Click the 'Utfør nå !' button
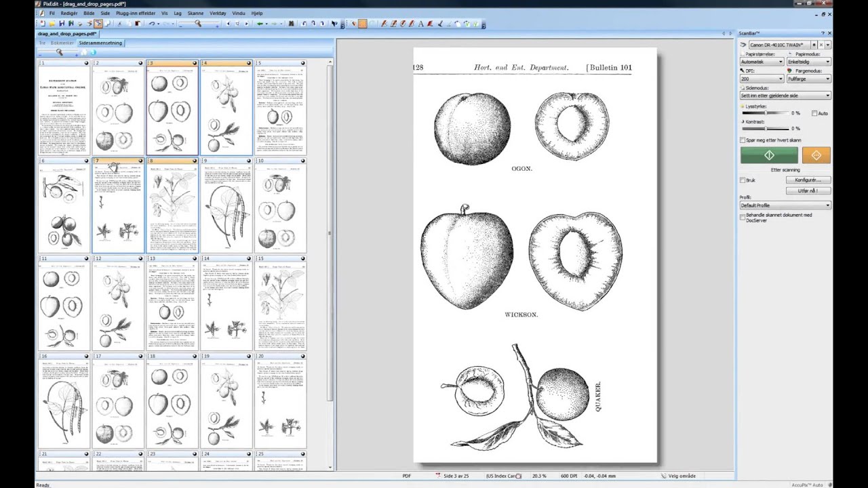868x488 pixels. [808, 190]
